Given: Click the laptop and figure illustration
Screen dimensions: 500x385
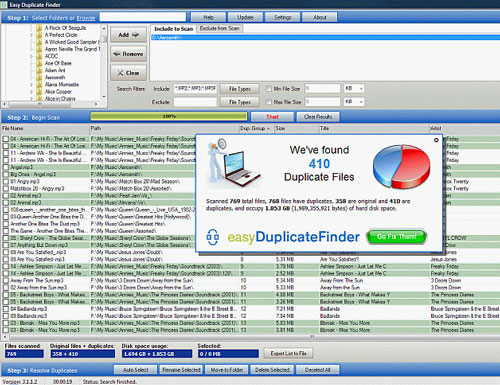Looking at the screenshot, I should coord(233,163).
